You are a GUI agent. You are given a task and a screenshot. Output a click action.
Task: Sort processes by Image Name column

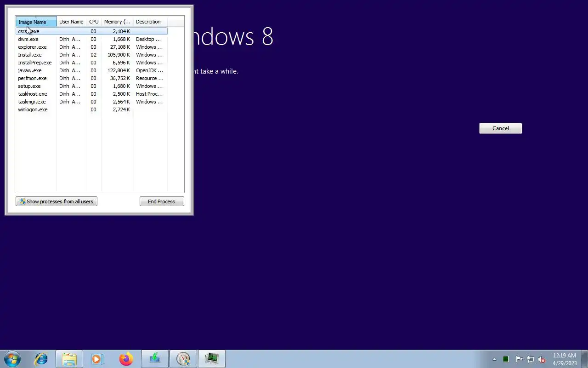(x=36, y=22)
